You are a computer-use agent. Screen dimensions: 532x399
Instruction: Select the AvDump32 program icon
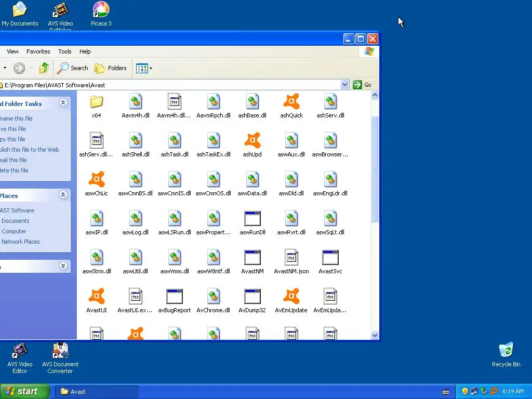pos(252,297)
